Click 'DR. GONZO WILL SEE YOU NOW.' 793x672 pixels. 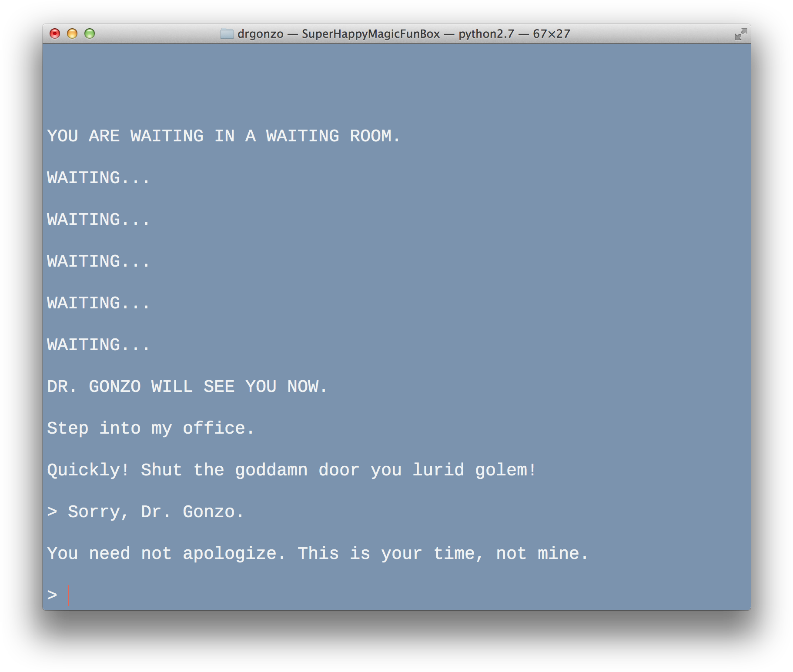187,387
